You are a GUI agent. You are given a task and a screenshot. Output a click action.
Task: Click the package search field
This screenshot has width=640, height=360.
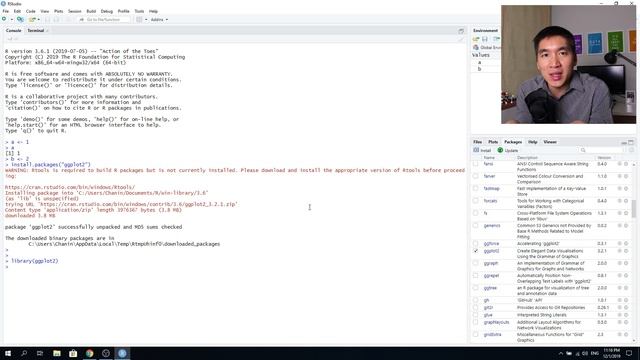click(602, 150)
